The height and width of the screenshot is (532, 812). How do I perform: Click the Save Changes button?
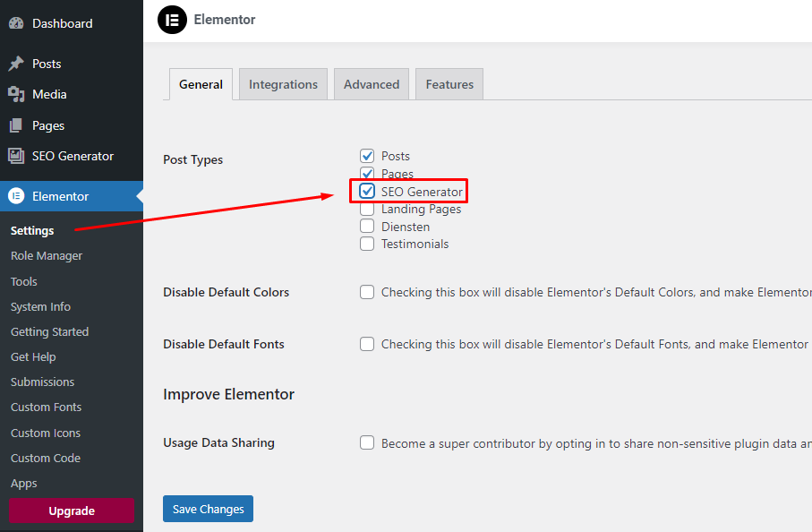[209, 509]
